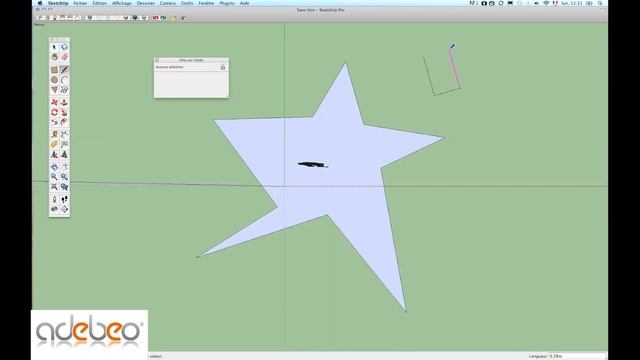The height and width of the screenshot is (360, 640).
Task: Click the Wi-Fi status icon
Action: (546, 3)
